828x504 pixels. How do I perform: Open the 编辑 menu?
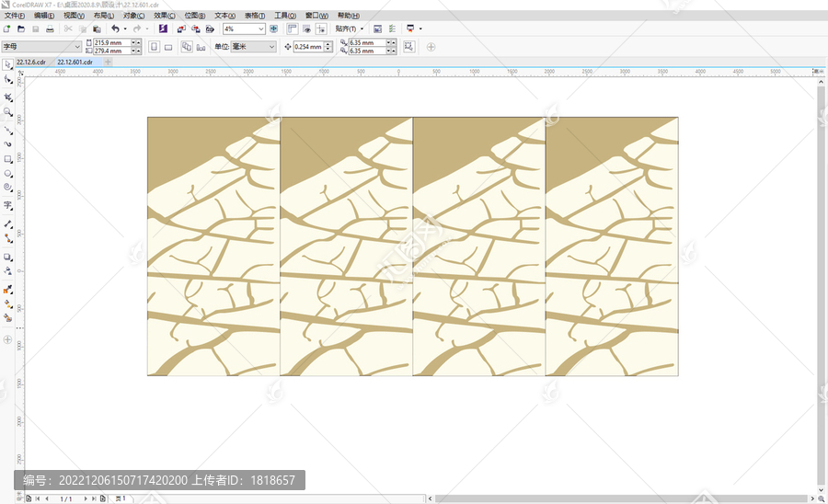coord(44,16)
